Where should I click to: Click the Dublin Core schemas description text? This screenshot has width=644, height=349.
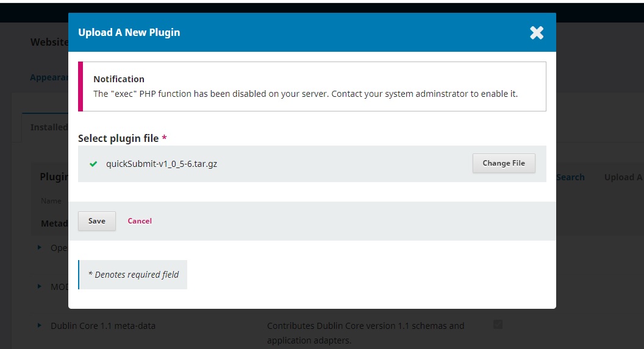coord(365,333)
